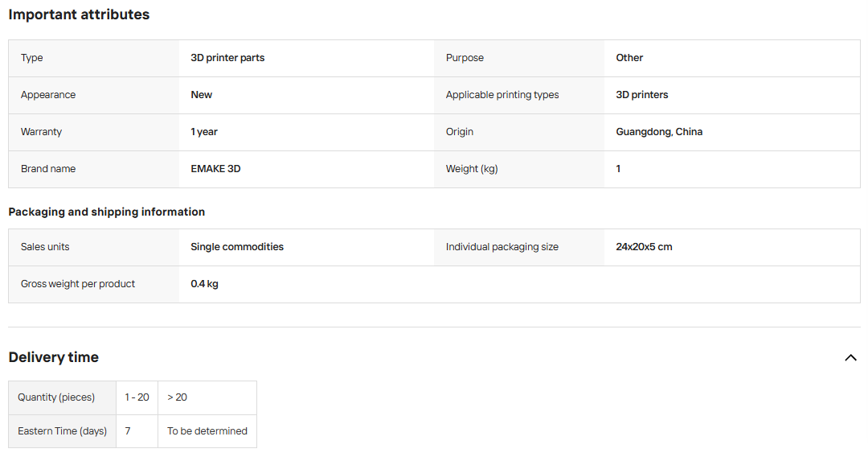The width and height of the screenshot is (868, 457).
Task: Click the Purpose attribute label
Action: click(x=465, y=58)
